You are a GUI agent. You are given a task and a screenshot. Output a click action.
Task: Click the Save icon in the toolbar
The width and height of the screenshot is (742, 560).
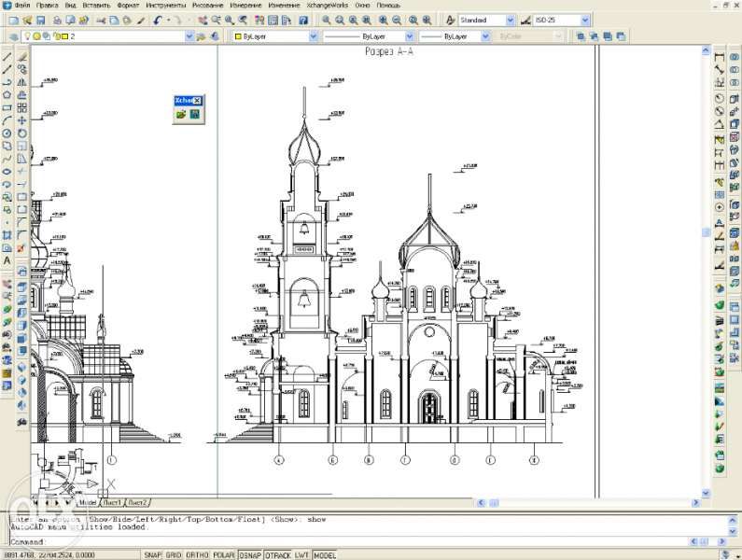click(41, 20)
